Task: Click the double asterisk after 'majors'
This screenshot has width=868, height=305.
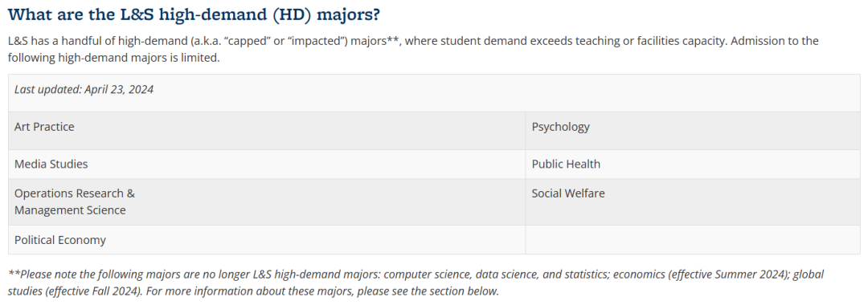Action: point(392,40)
